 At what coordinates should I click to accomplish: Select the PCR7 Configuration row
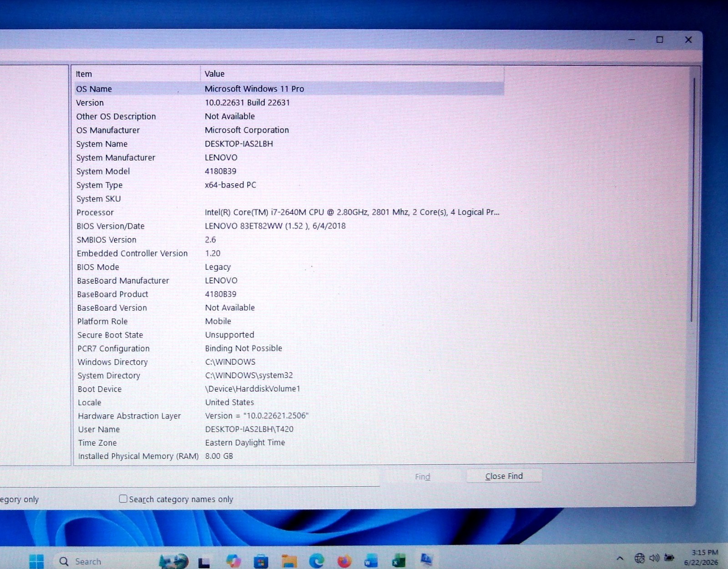[x=289, y=348]
